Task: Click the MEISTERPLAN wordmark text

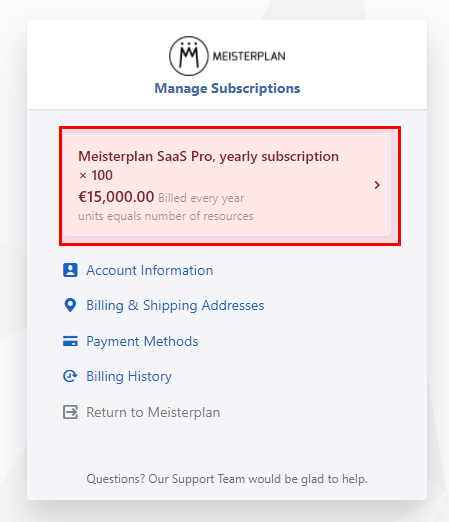Action: [x=249, y=56]
